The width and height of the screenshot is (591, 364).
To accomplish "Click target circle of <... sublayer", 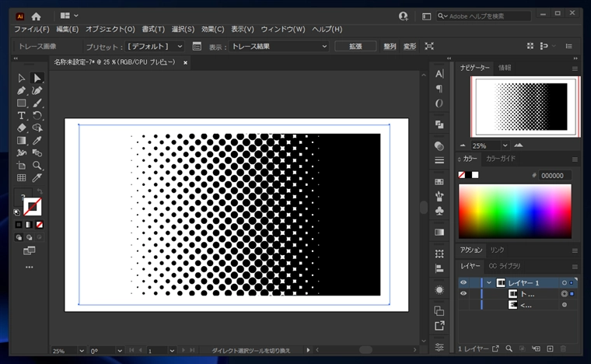I will tap(565, 305).
